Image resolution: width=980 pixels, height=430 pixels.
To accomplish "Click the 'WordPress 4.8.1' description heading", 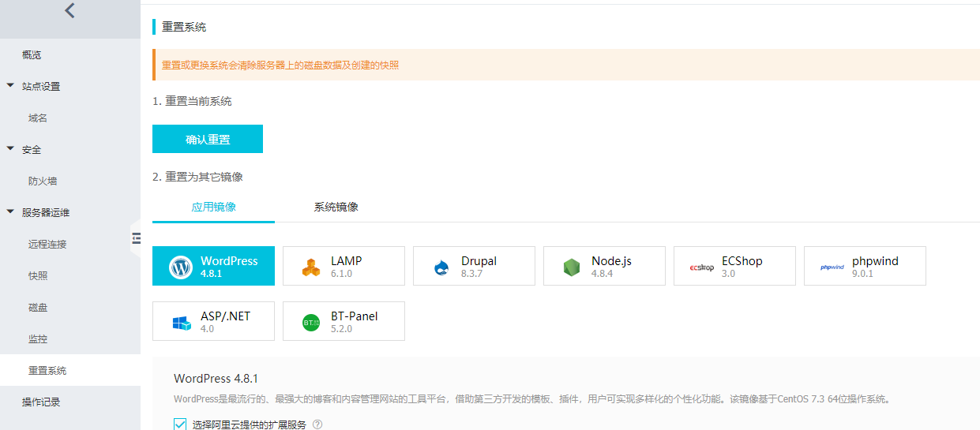I will click(216, 379).
